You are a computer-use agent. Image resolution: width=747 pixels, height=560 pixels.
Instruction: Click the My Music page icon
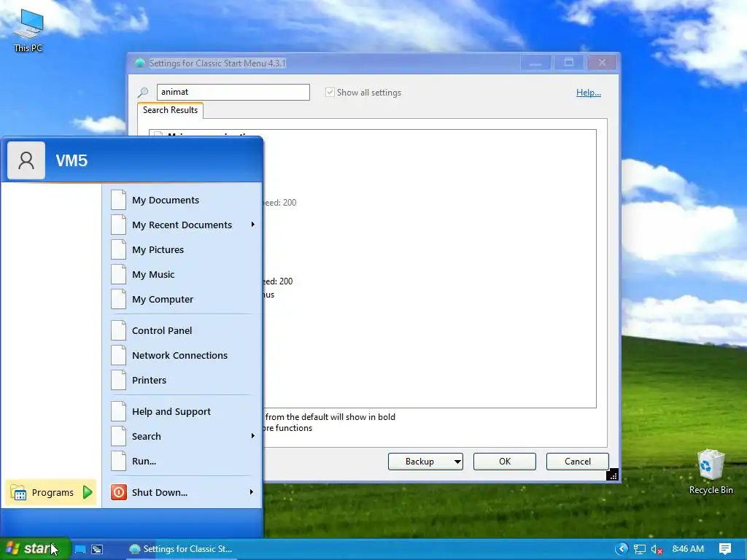coord(119,274)
